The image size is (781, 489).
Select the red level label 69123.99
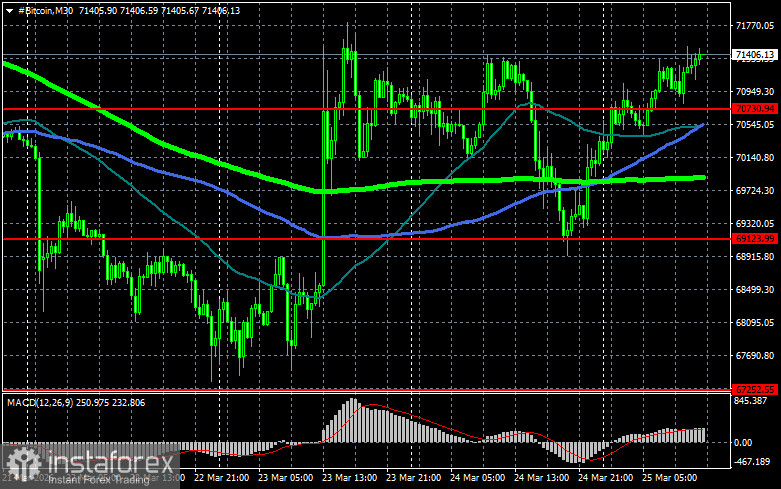coord(755,239)
